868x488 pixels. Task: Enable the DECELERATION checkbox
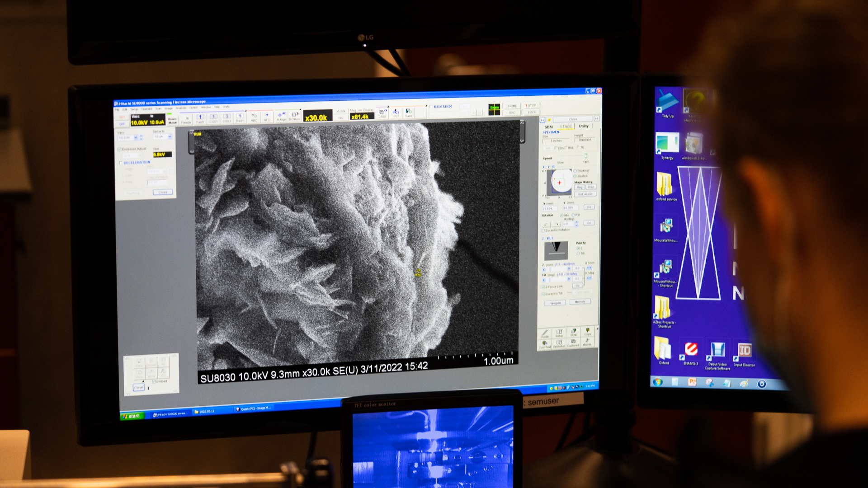click(120, 163)
